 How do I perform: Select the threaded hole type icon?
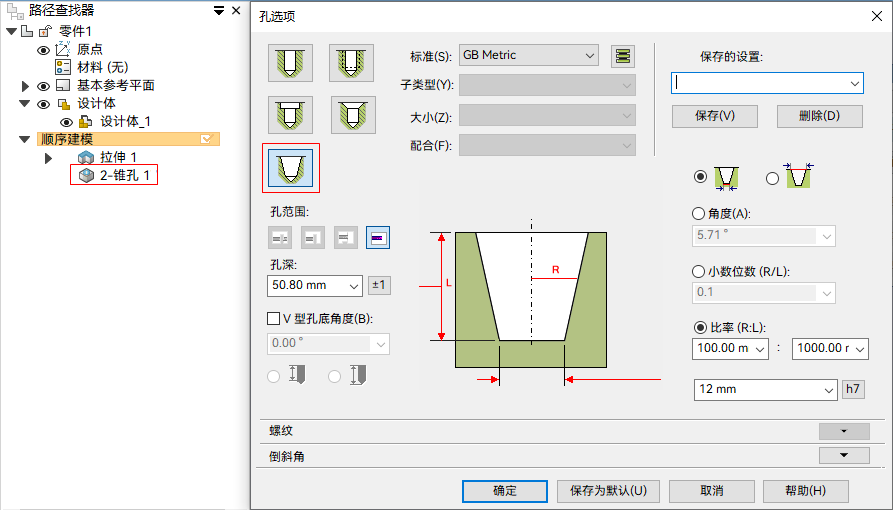[351, 63]
